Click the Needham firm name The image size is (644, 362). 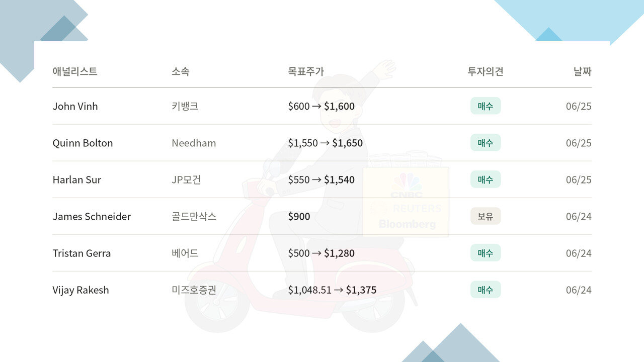point(194,143)
